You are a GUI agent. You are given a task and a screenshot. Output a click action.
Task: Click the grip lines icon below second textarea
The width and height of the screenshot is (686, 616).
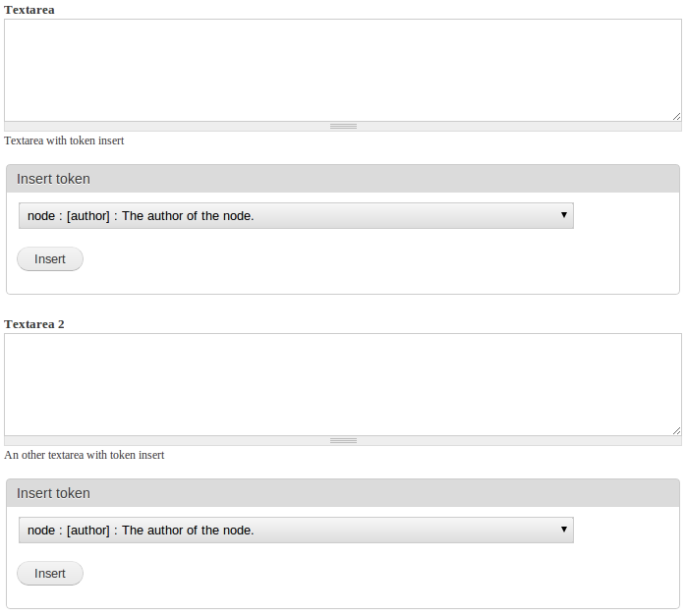pyautogui.click(x=343, y=441)
